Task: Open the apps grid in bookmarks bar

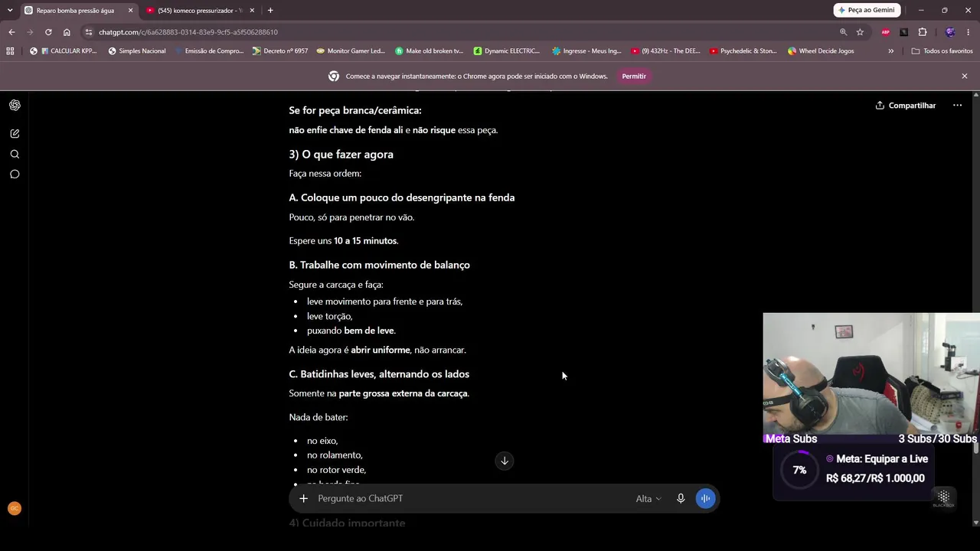Action: (x=10, y=51)
